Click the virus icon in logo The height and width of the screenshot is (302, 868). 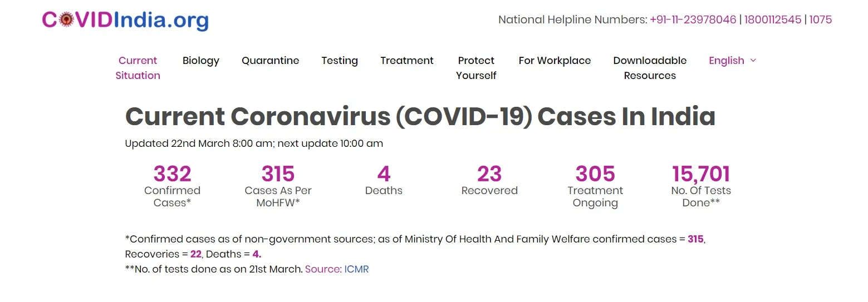pos(66,20)
